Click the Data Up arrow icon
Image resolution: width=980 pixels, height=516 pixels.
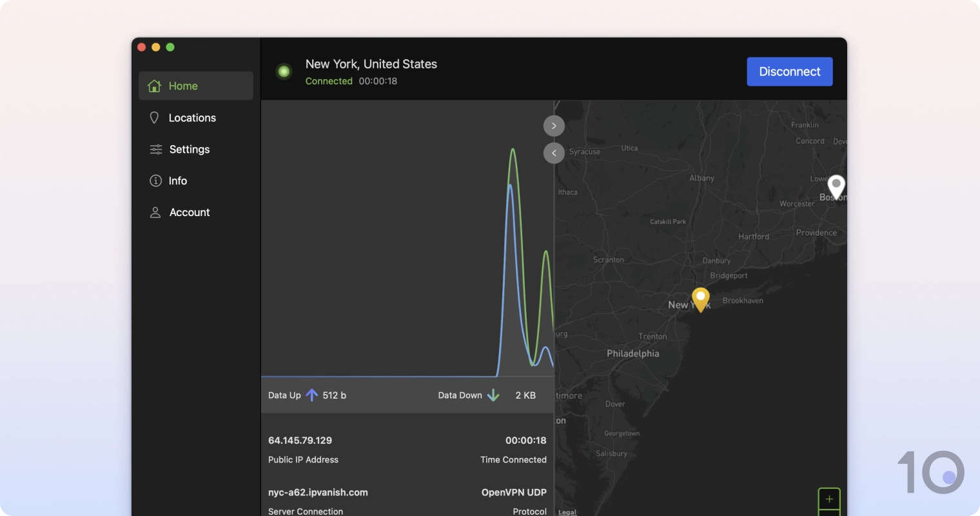point(312,395)
